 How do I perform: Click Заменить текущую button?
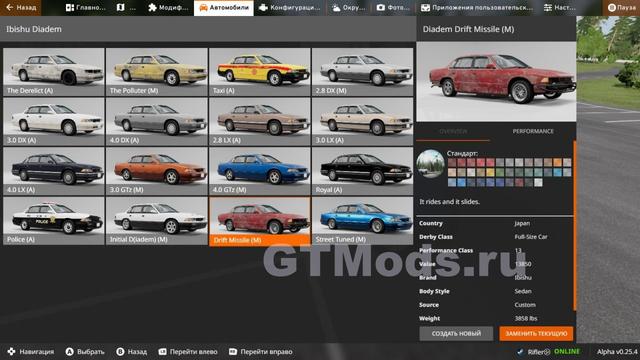[x=536, y=333]
